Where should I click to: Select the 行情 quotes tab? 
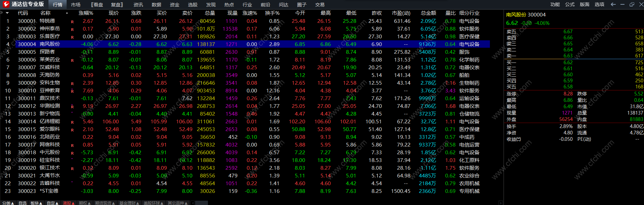tap(58, 5)
